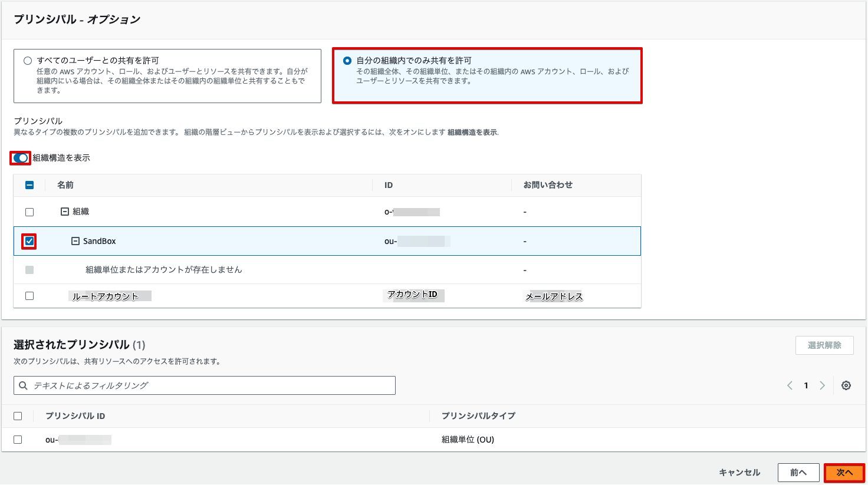Focus the テキストによるフィルタリング search field
The height and width of the screenshot is (485, 868).
(x=205, y=385)
